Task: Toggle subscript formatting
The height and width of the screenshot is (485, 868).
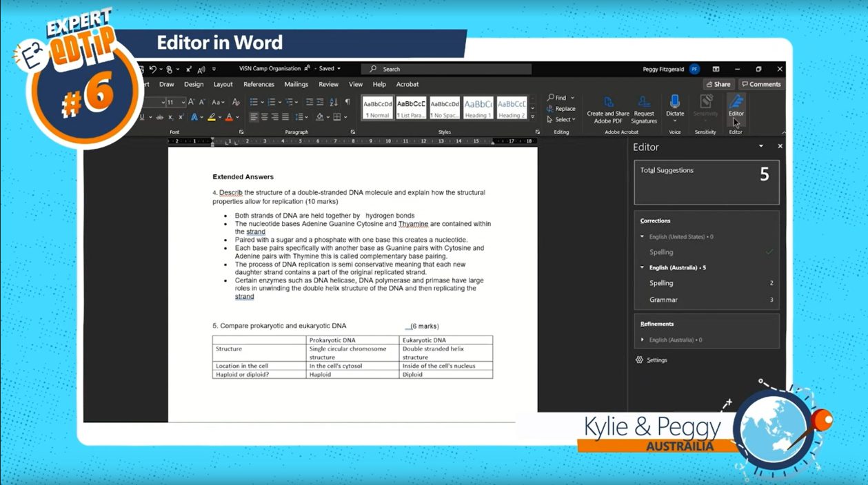Action: click(171, 117)
